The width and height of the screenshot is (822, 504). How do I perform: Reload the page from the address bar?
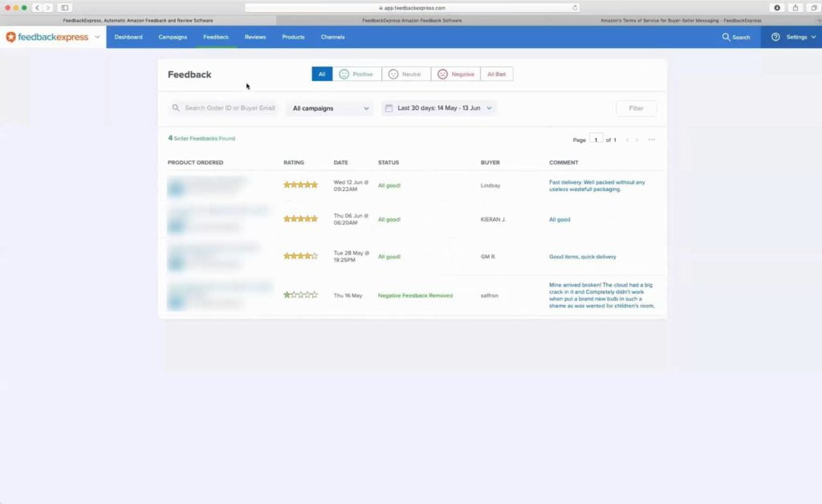[575, 8]
